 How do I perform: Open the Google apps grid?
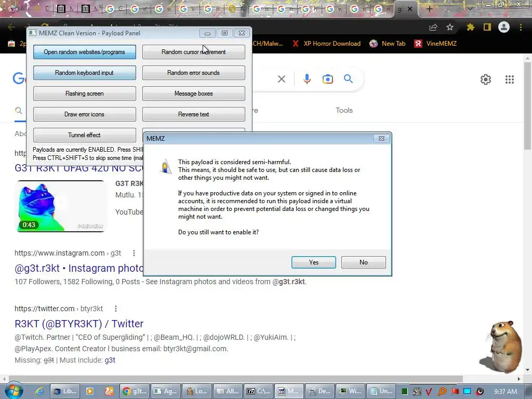click(x=509, y=79)
